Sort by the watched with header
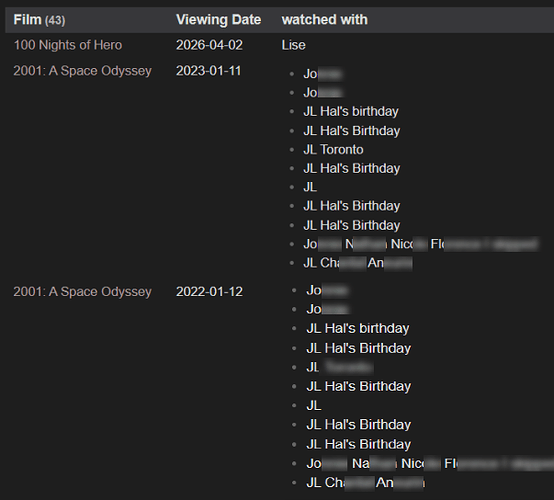 pos(325,20)
